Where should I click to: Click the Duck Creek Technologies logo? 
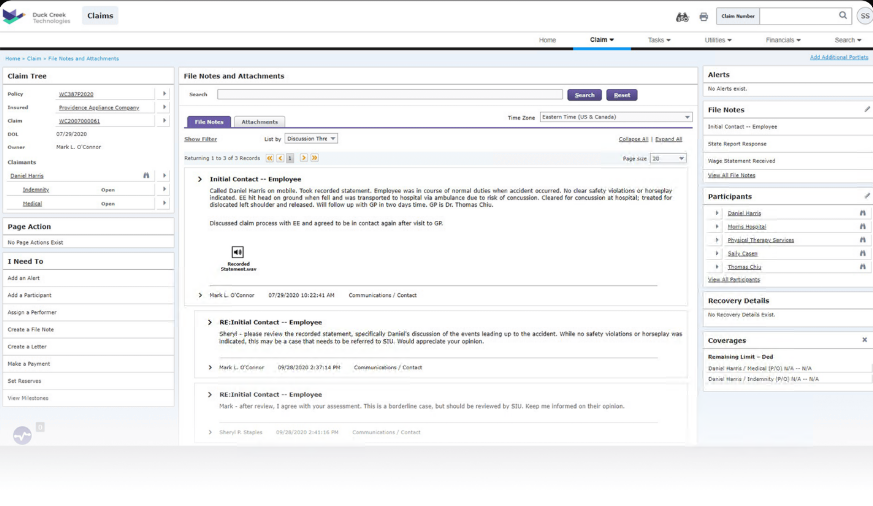(x=37, y=17)
